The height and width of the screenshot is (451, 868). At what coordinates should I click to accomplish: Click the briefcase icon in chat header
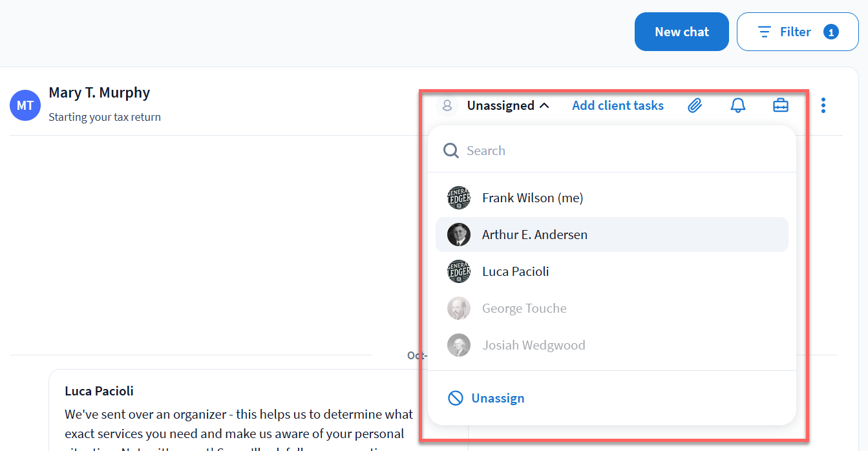coord(781,105)
